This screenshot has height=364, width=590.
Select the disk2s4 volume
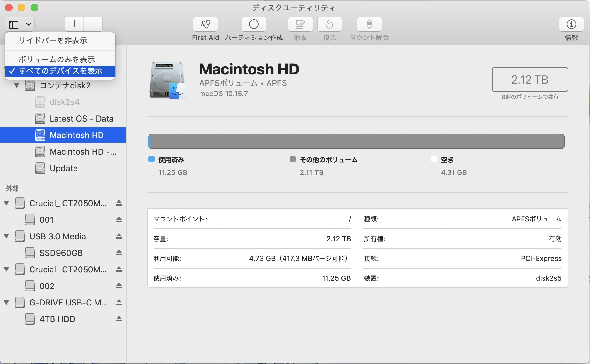coord(64,102)
